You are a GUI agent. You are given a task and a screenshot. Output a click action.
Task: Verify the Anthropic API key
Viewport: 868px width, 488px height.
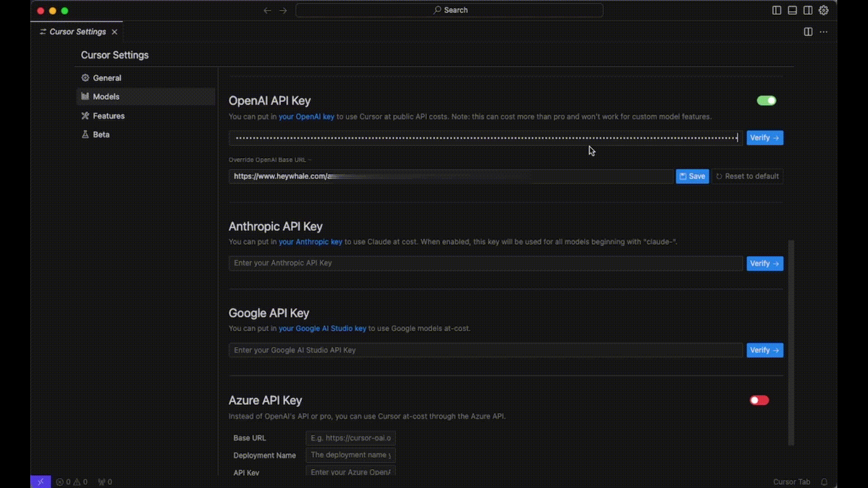coord(765,263)
